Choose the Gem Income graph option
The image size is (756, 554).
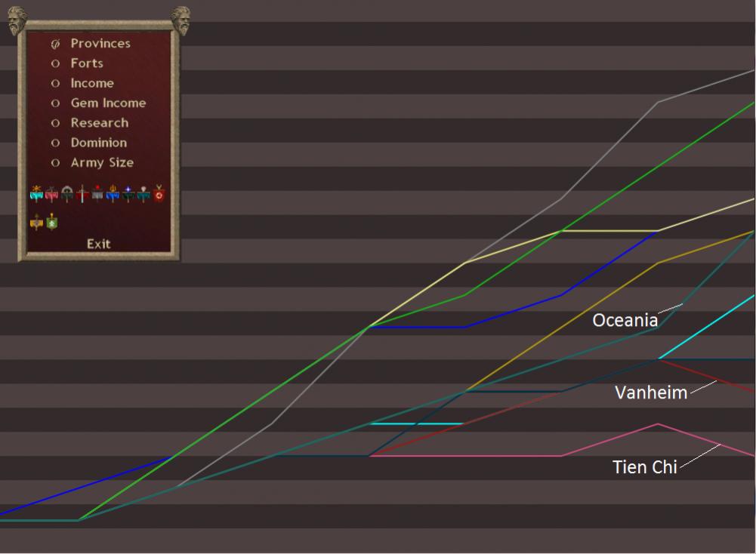(55, 103)
